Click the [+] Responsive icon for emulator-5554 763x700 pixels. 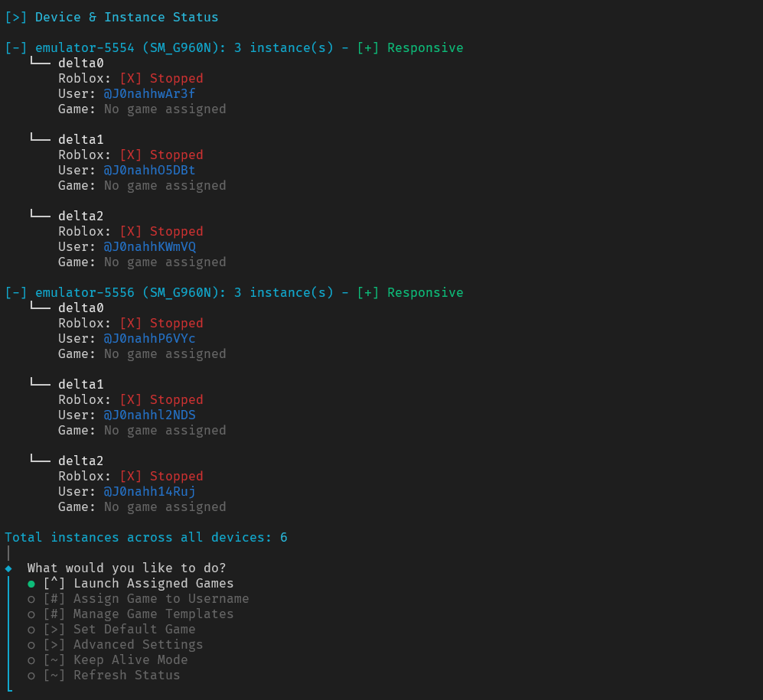(x=368, y=48)
